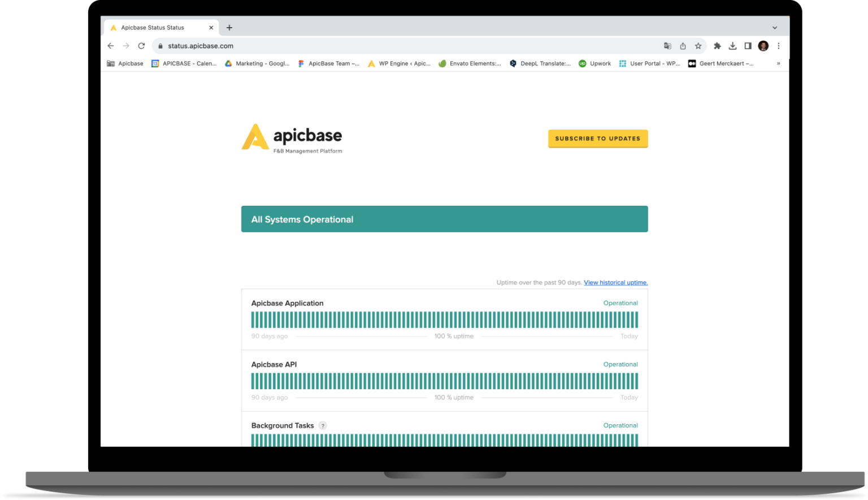868x500 pixels.
Task: Bookmark this page with the star icon
Action: pos(698,46)
